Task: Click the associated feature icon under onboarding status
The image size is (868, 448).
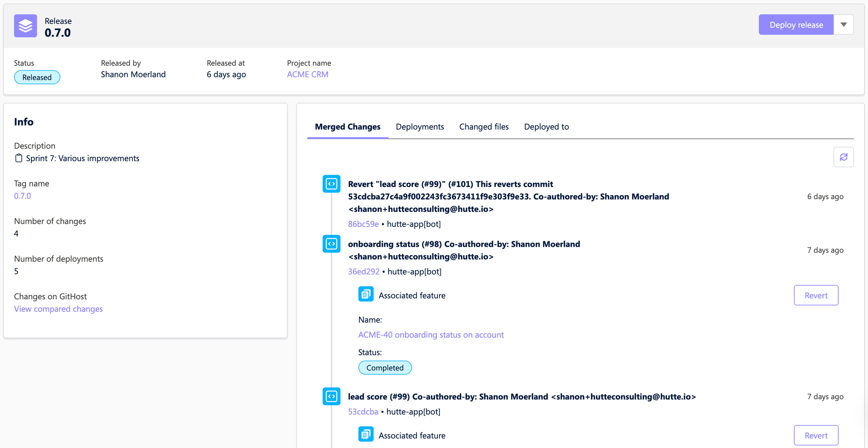Action: coord(366,294)
